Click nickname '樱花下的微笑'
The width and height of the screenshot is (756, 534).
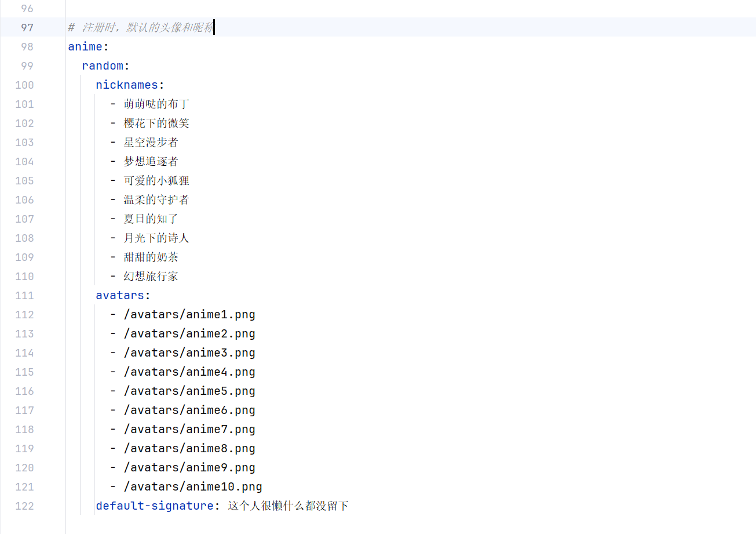point(156,123)
